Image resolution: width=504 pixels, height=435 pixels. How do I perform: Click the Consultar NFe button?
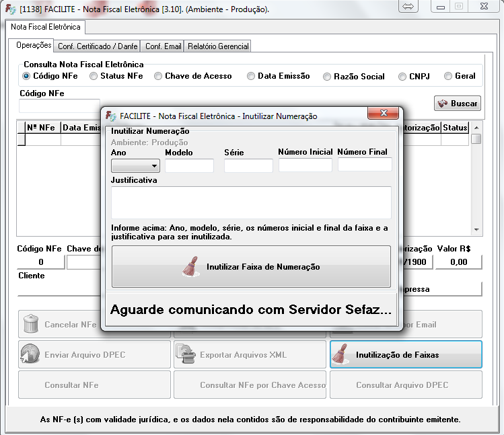[x=94, y=385]
